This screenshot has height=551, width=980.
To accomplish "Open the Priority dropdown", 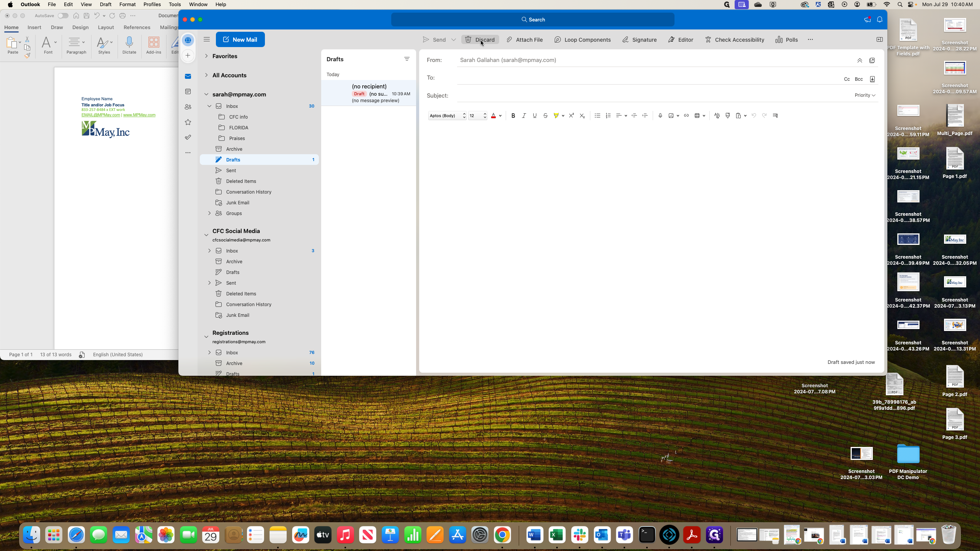I will click(x=865, y=95).
